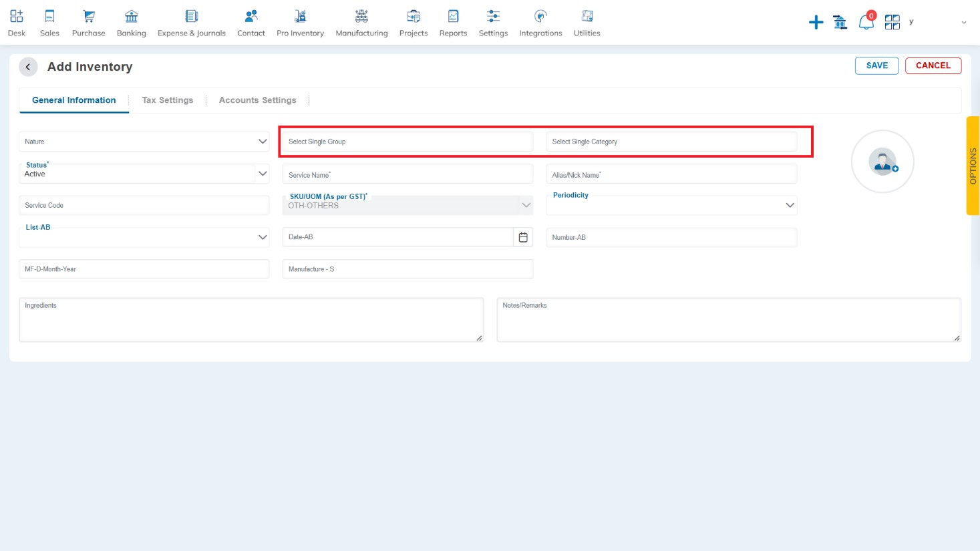Expand the Nature dropdown
Viewport: 980px width, 551px height.
pyautogui.click(x=263, y=142)
